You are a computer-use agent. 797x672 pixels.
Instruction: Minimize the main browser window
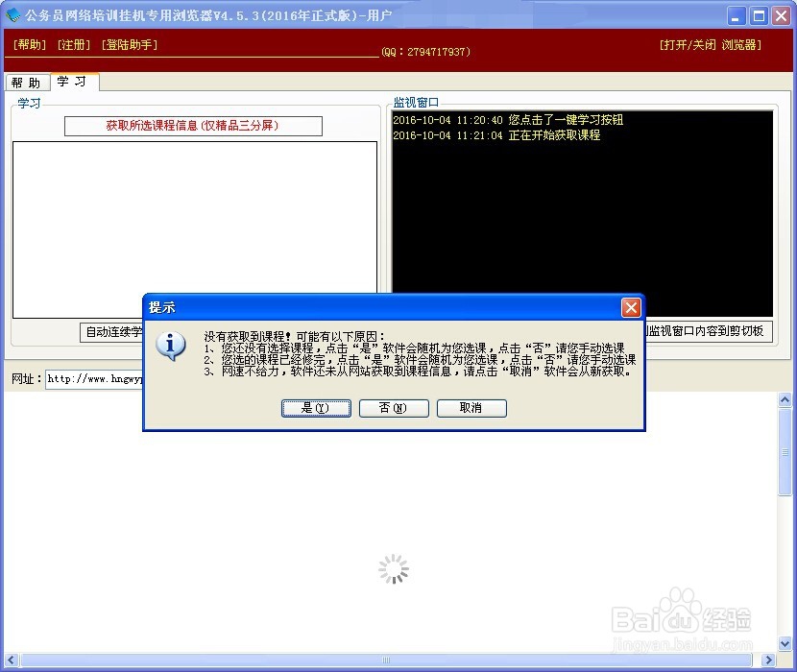[x=736, y=16]
